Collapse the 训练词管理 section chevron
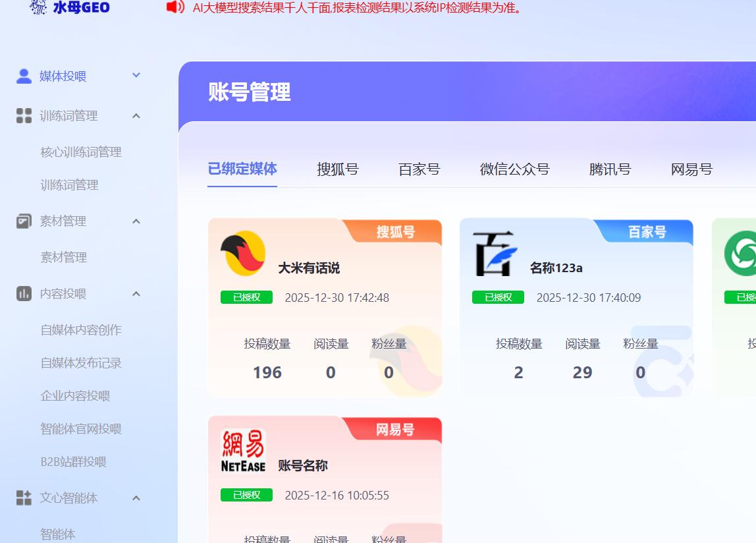This screenshot has width=756, height=543. [136, 116]
